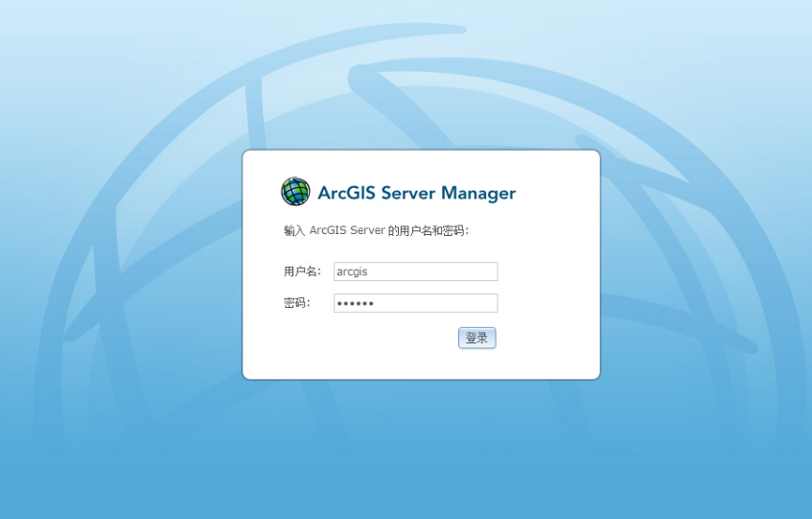Click the ArcGIS Server Manager title text
This screenshot has width=812, height=519.
point(416,193)
